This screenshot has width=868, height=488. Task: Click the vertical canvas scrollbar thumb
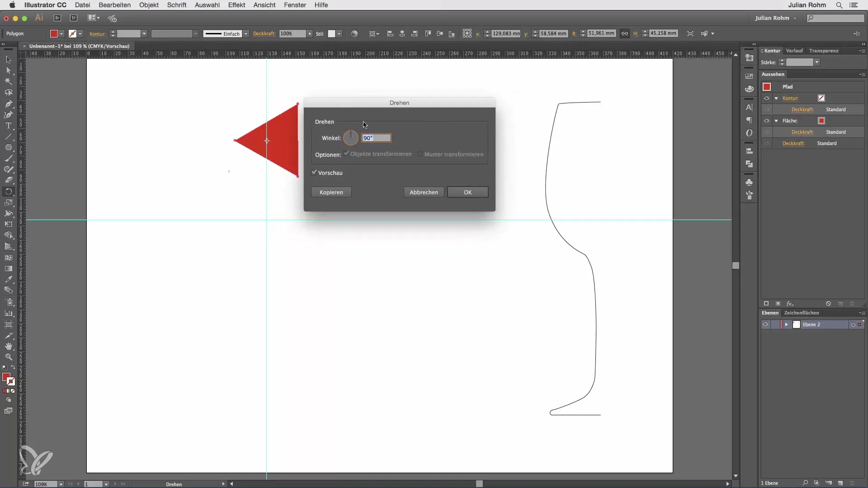pyautogui.click(x=736, y=266)
